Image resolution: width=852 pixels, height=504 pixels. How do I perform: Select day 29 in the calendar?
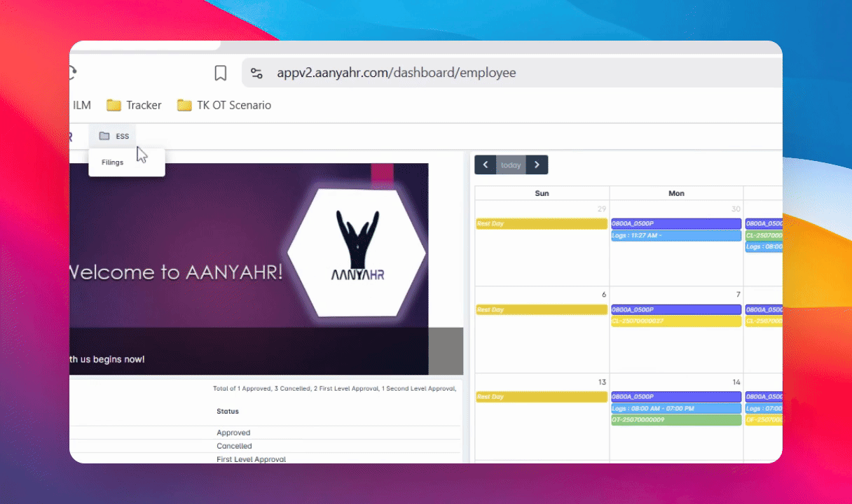[x=602, y=209]
